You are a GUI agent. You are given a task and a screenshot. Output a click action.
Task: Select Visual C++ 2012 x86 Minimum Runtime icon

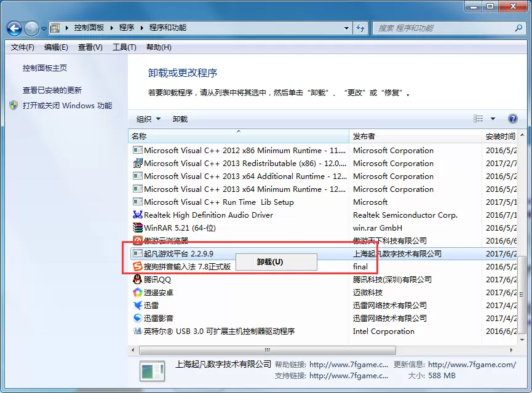[137, 150]
